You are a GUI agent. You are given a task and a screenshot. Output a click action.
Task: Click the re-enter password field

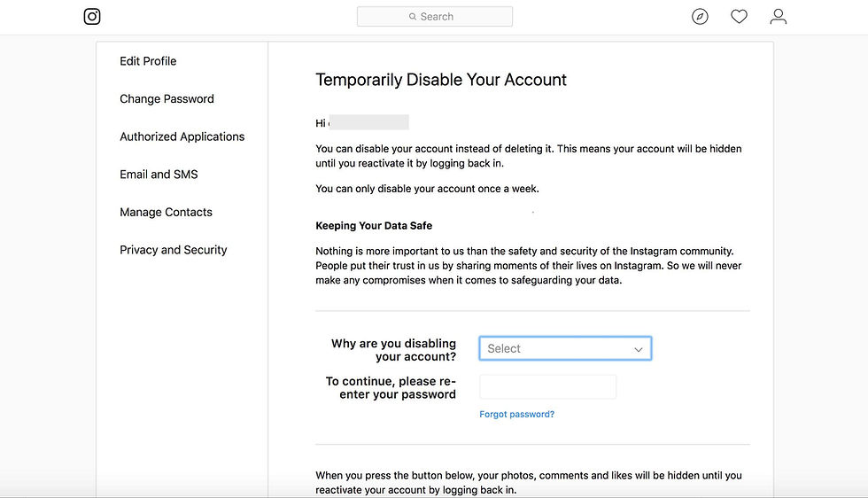pos(547,386)
